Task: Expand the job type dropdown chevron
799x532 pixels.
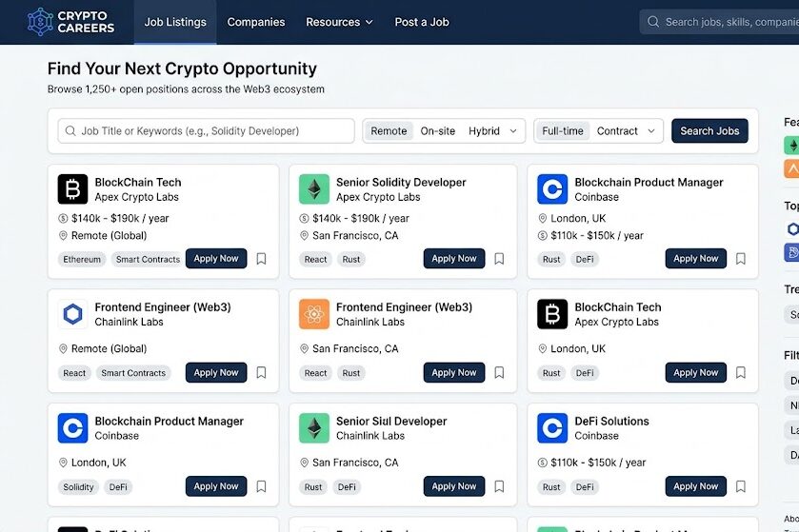Action: [651, 130]
